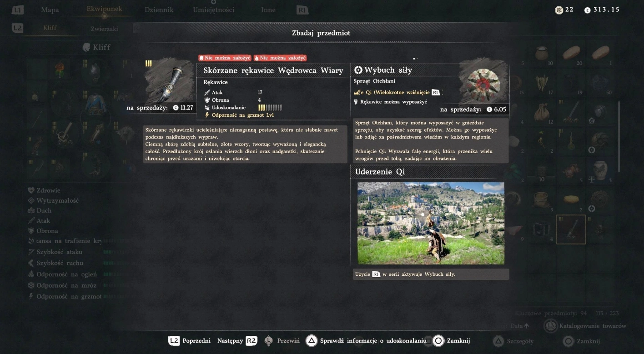Open the Mapa tab
Image resolution: width=644 pixels, height=354 pixels.
tap(50, 10)
